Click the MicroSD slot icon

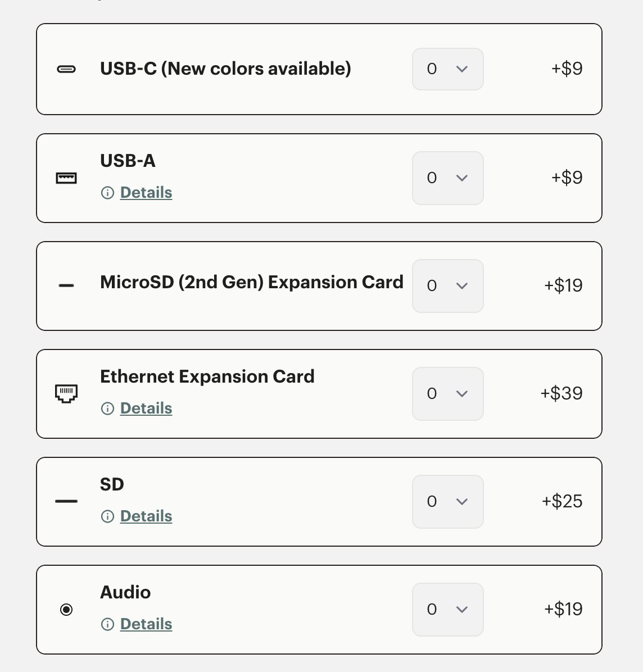(x=66, y=285)
